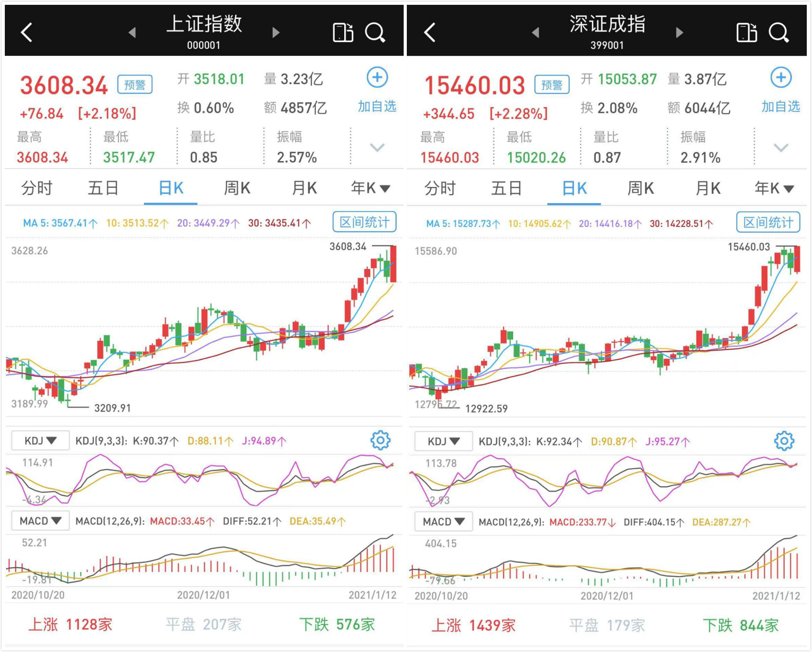812x652 pixels.
Task: Switch 上证指数 chart to 周K tab
Action: pyautogui.click(x=237, y=188)
